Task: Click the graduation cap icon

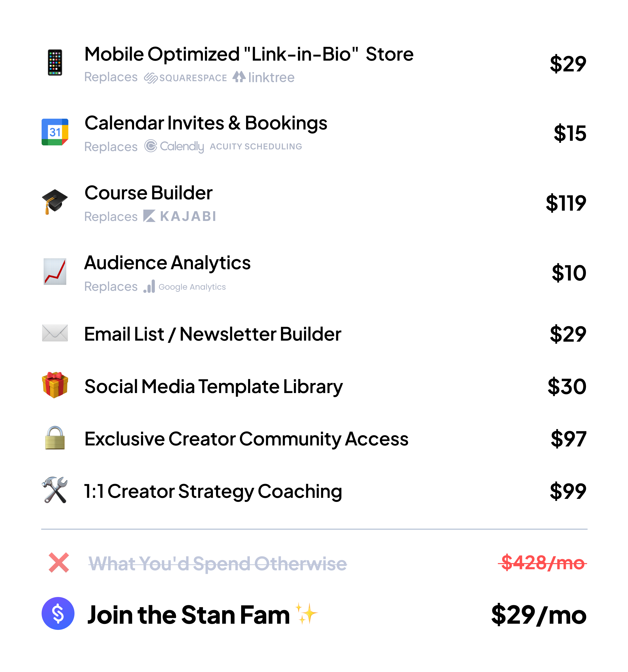Action: [x=55, y=201]
